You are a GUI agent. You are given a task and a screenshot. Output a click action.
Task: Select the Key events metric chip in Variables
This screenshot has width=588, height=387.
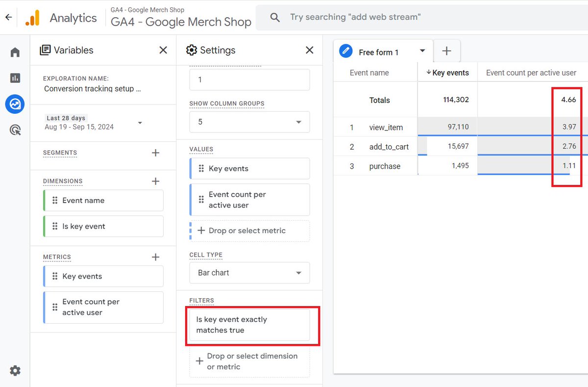[x=103, y=276]
